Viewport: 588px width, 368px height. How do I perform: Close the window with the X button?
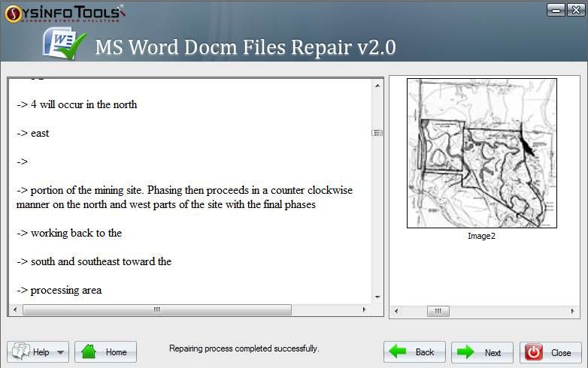576,10
